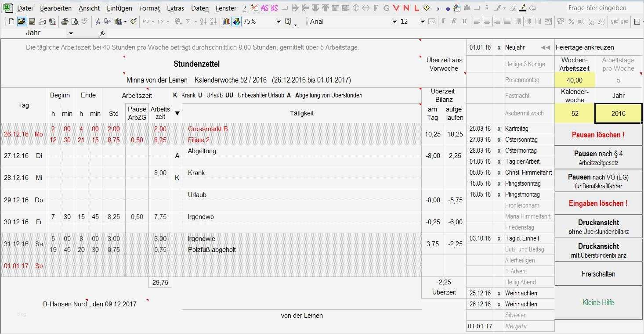The image size is (644, 334).
Task: Sort ascending with the A-Z icon
Action: [204, 21]
